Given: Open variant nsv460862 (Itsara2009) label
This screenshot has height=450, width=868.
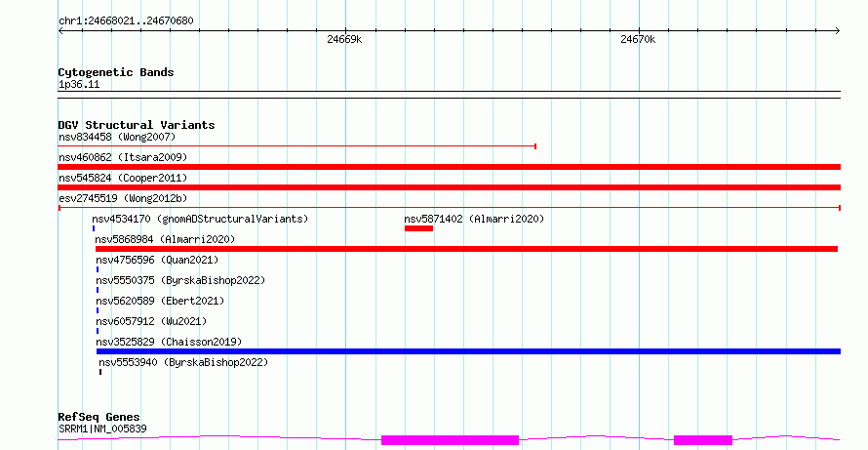Looking at the screenshot, I should (x=123, y=157).
